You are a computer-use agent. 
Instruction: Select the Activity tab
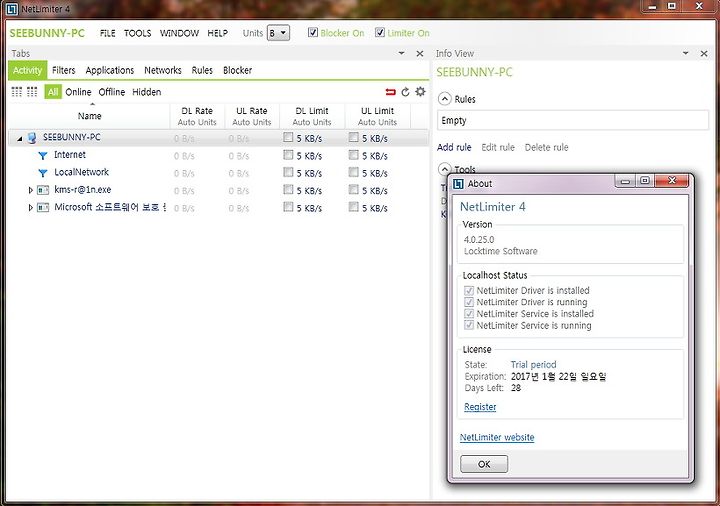pos(27,70)
